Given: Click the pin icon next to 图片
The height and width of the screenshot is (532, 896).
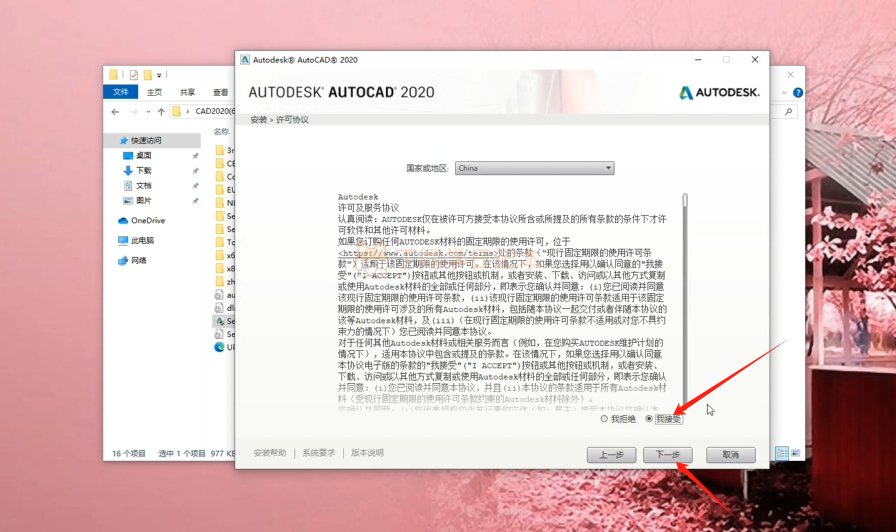Looking at the screenshot, I should [x=195, y=201].
